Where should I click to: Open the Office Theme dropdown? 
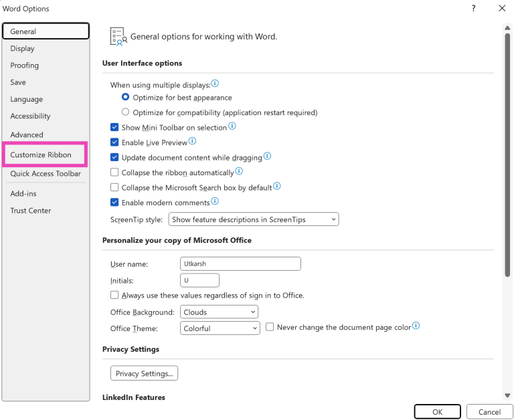(x=220, y=328)
